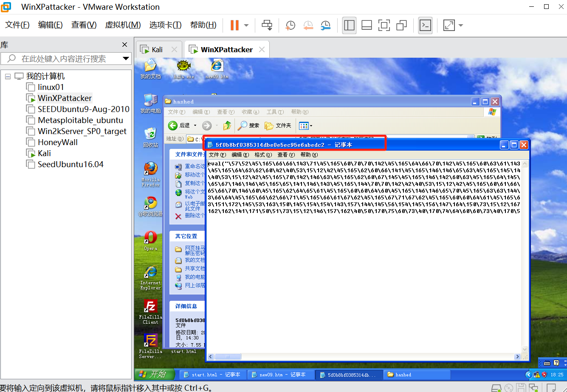The height and width of the screenshot is (392, 567).
Task: Click the up-folder icon in hashed window
Action: (227, 126)
